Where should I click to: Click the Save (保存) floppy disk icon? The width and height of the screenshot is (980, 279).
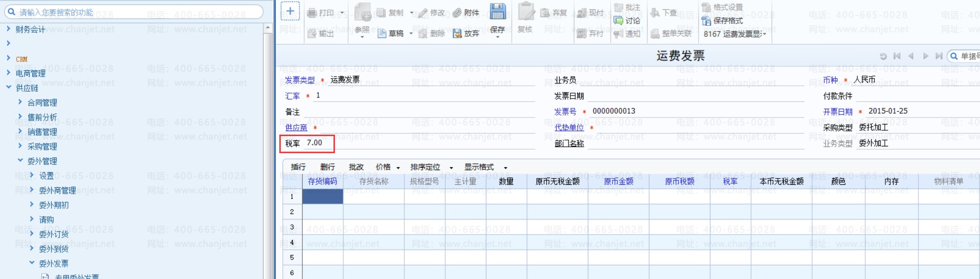[498, 12]
